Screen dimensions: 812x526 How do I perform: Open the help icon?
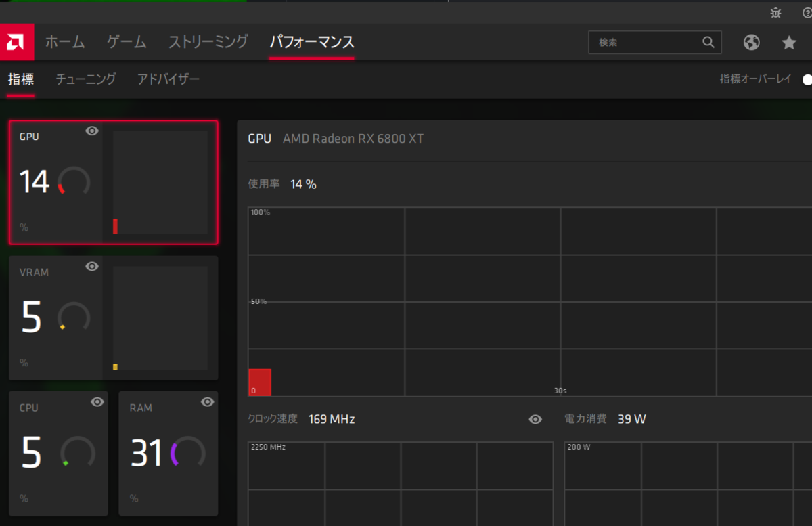807,12
